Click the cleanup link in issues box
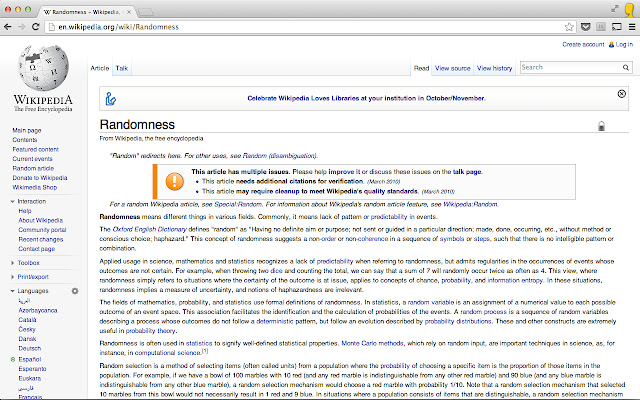Viewport: 640px width, 400px height. point(287,191)
